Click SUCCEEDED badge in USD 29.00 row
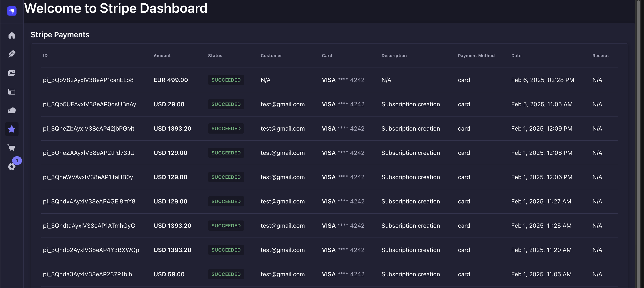Viewport: 644px width, 288px height. [x=226, y=104]
